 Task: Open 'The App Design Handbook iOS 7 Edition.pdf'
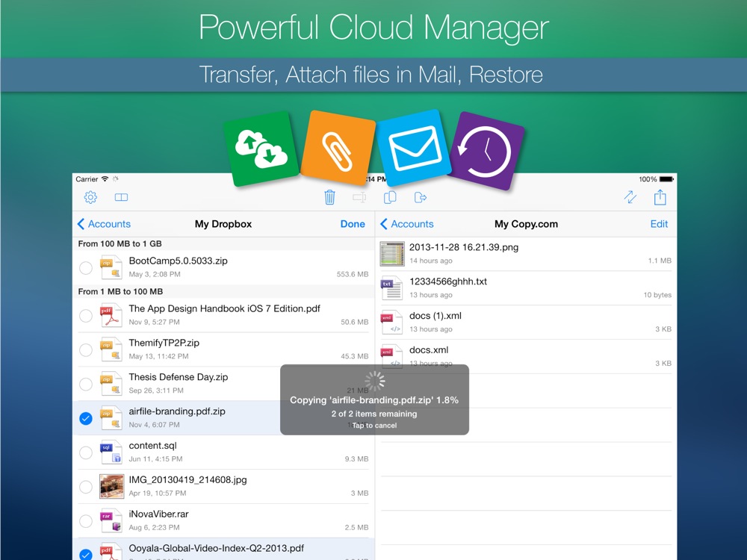click(224, 308)
